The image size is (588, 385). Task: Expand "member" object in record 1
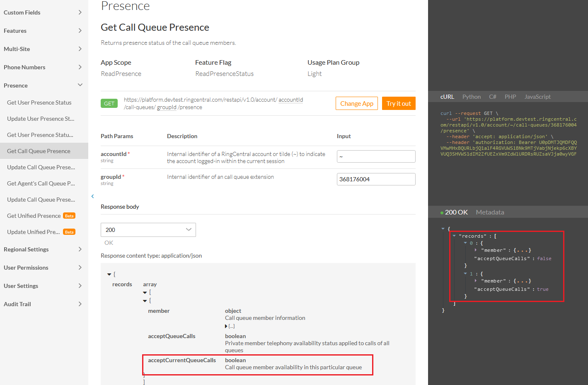click(476, 281)
